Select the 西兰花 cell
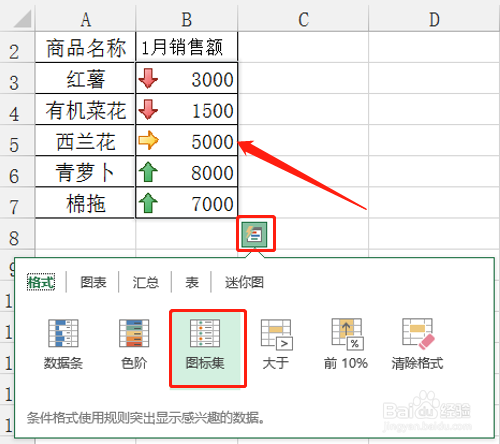 [x=85, y=141]
